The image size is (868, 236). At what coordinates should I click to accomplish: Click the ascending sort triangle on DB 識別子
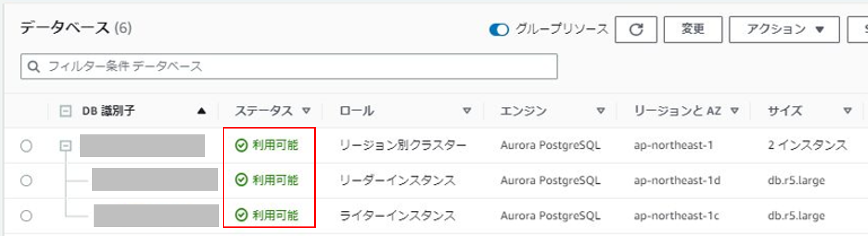(x=201, y=110)
